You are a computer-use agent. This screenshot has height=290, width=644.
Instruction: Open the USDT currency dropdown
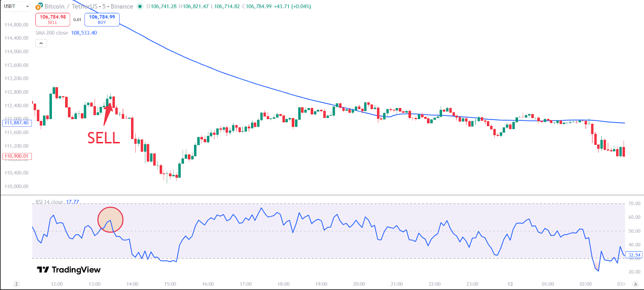click(x=17, y=6)
